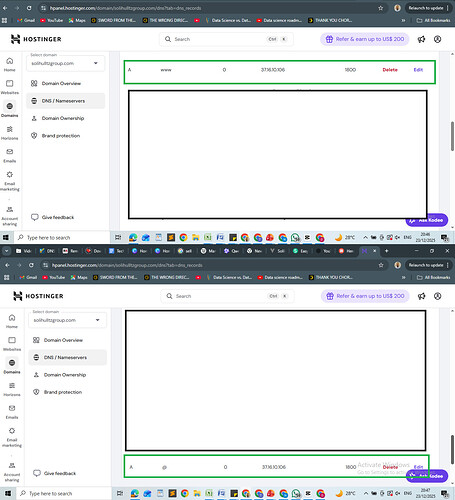This screenshot has width=455, height=500.
Task: Open Horizons sidebar icon in the @-record window
Action: tap(12, 385)
